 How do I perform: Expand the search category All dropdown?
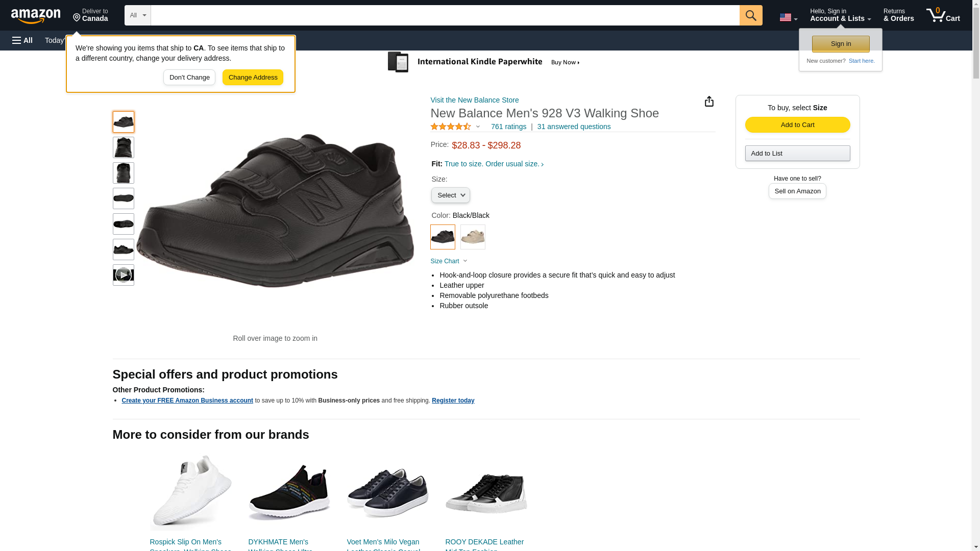click(x=137, y=15)
